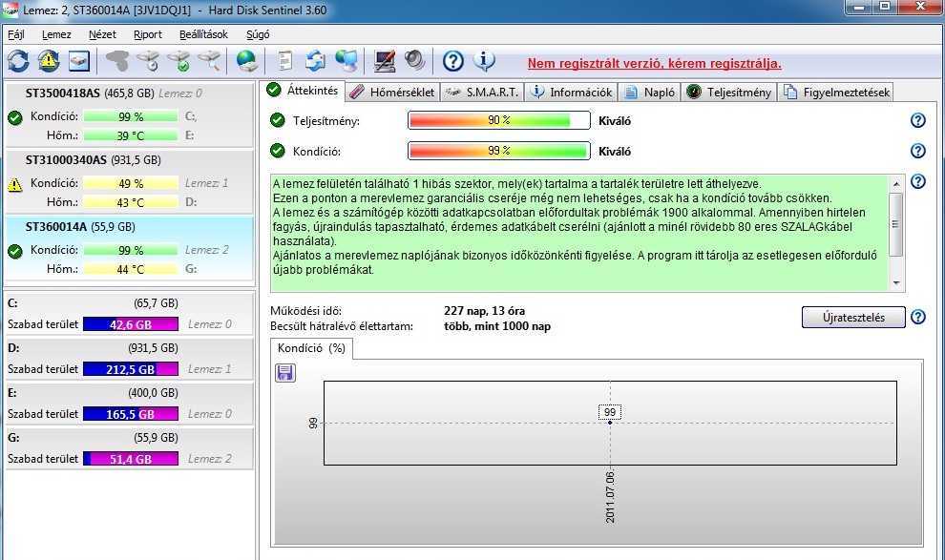This screenshot has height=560, width=945.
Task: Click the disk icon with a magnifying glass
Action: pyautogui.click(x=209, y=61)
